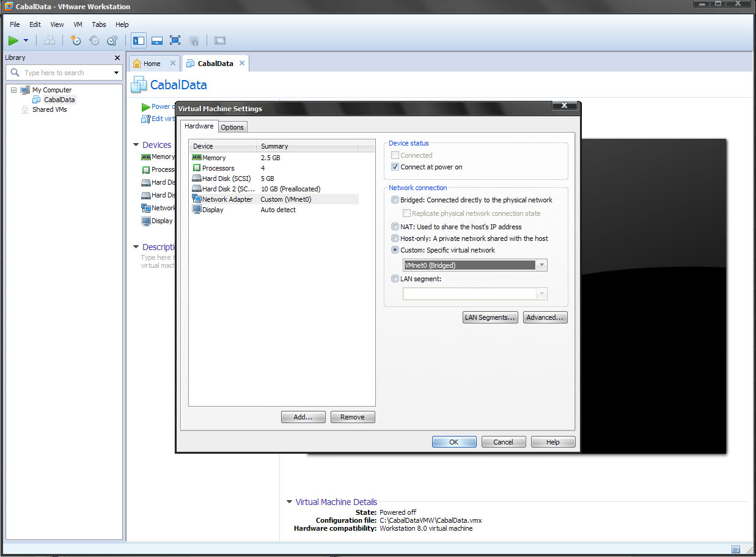Click the Add... button
The height and width of the screenshot is (557, 756).
click(303, 417)
